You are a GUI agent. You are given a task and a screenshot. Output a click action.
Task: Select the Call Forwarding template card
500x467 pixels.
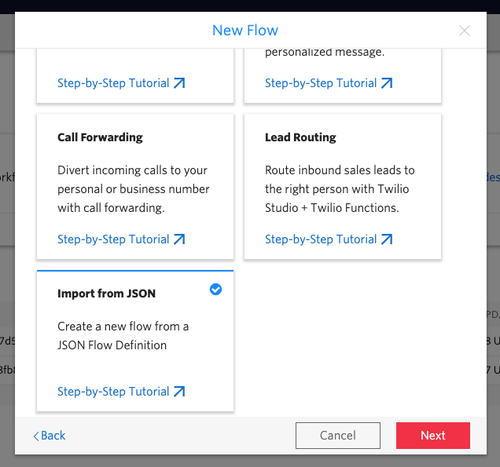[x=135, y=186]
